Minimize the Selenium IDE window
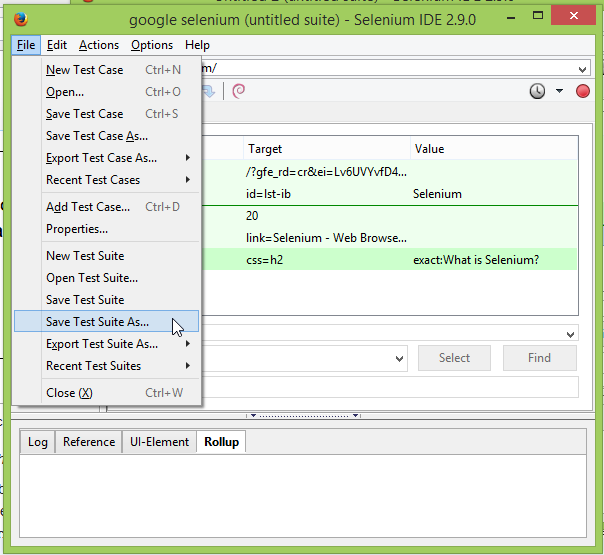 (511, 17)
